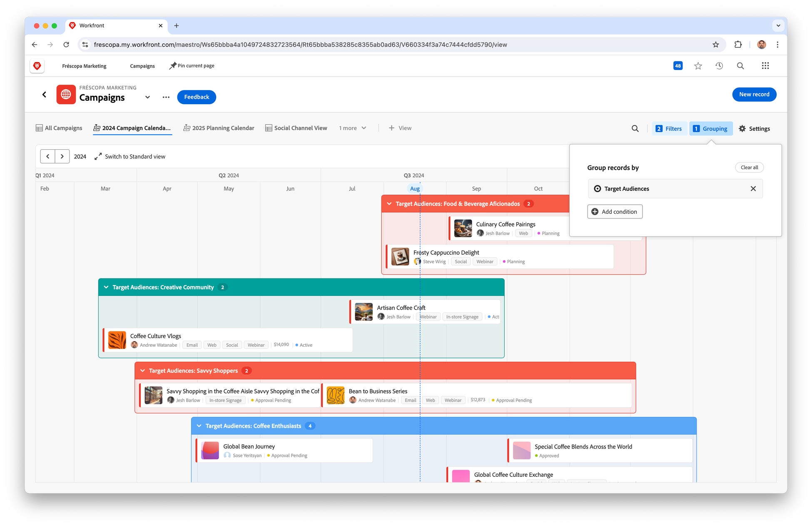Click the search magnifier beside Filters
The image size is (812, 526).
[x=635, y=128]
